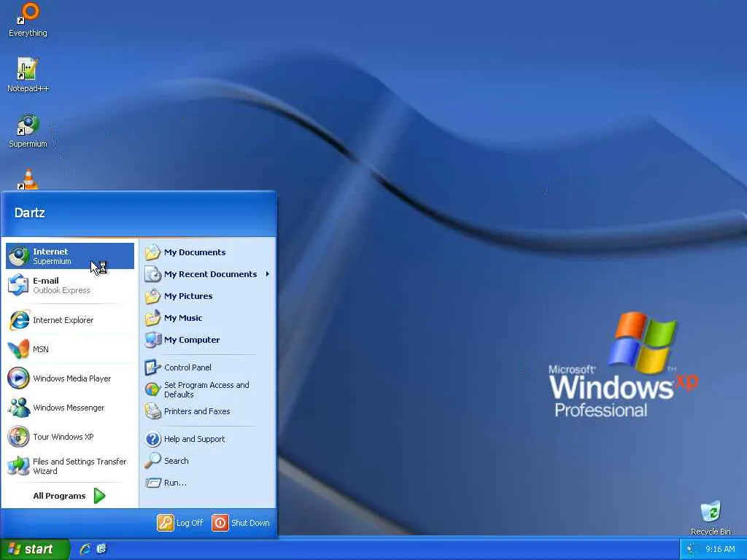The width and height of the screenshot is (747, 560).
Task: Click the My Pictures folder icon
Action: [153, 296]
